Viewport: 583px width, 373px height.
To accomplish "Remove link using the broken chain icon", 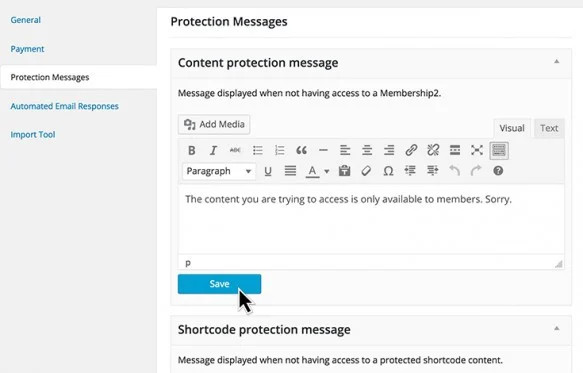I will click(x=433, y=150).
